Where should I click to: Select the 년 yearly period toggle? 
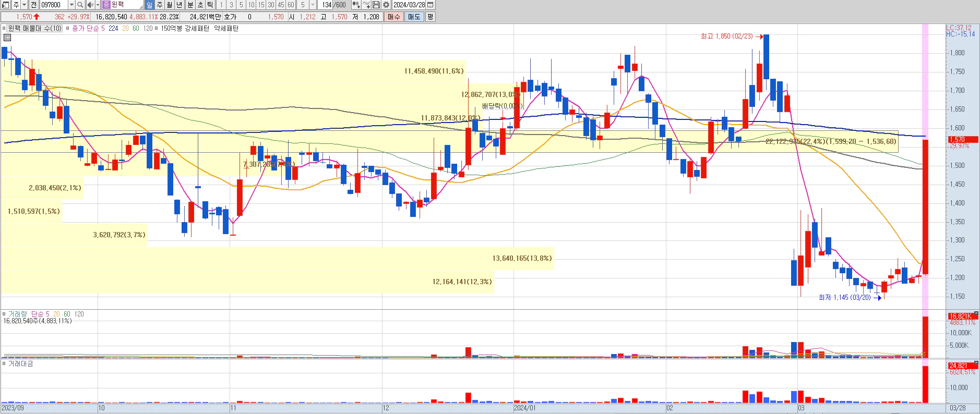coord(180,5)
